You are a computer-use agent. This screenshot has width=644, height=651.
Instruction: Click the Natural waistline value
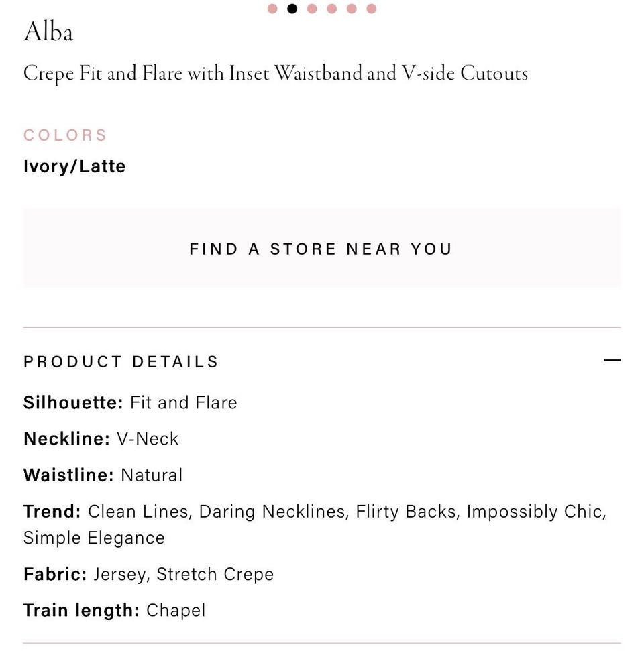(152, 475)
